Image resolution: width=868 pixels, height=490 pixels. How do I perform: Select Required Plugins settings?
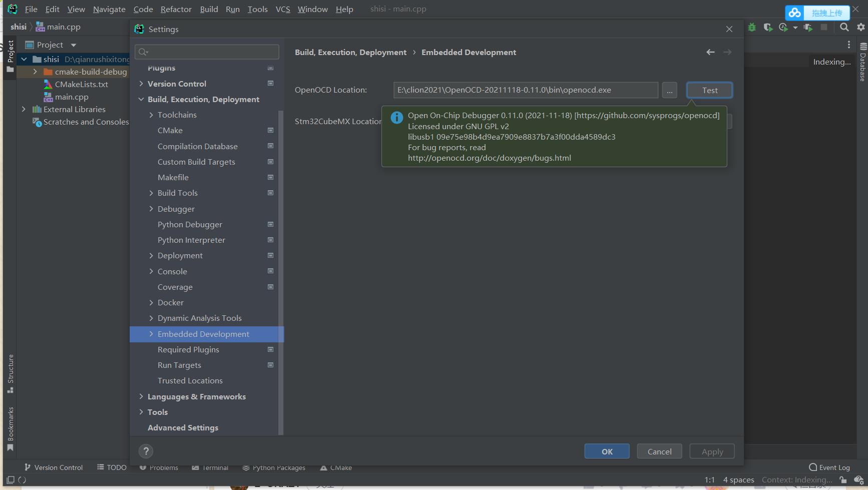tap(188, 349)
